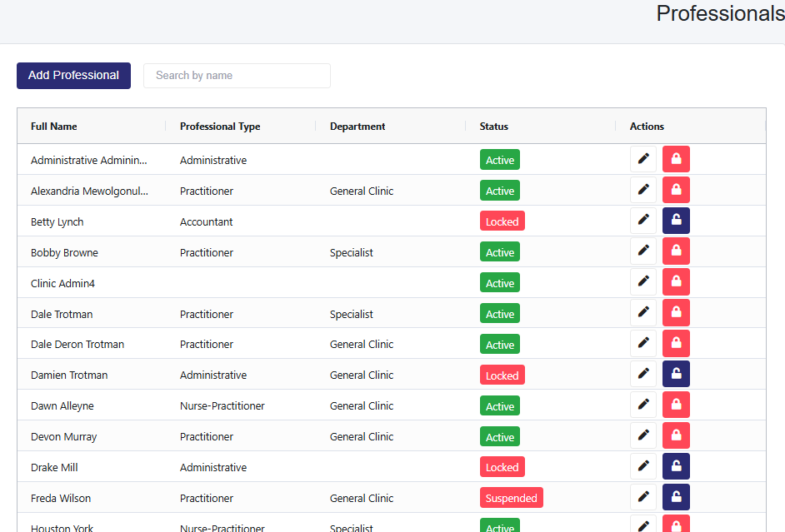785x532 pixels.
Task: Lock Alexandria Mewolgonul's account
Action: click(676, 190)
